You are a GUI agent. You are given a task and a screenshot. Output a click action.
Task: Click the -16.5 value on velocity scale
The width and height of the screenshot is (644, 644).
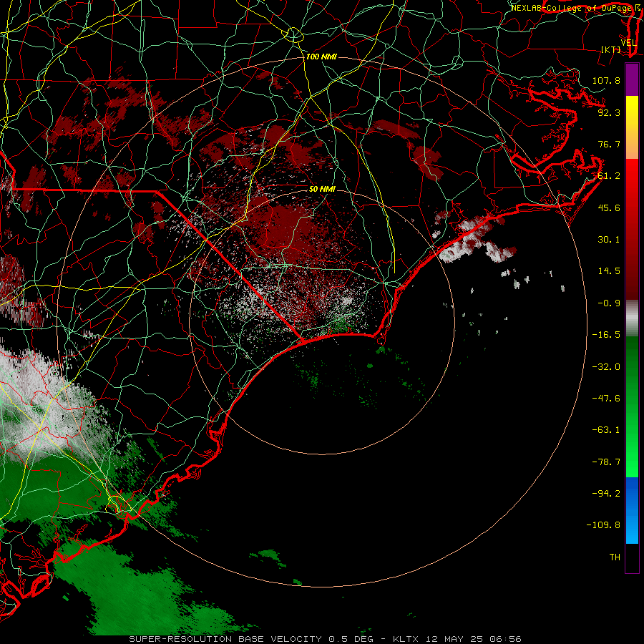606,334
